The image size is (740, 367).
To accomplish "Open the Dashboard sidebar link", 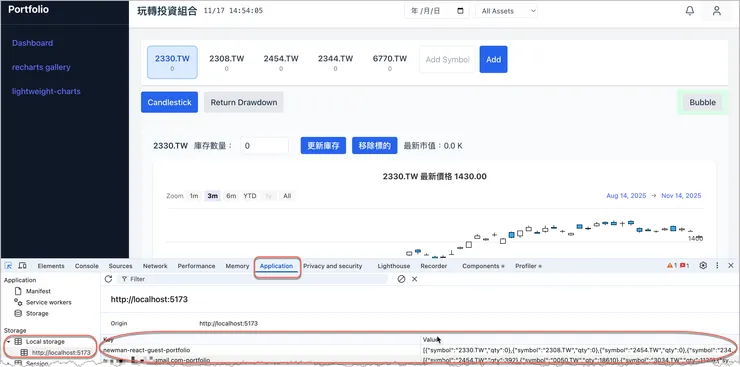I will (33, 43).
